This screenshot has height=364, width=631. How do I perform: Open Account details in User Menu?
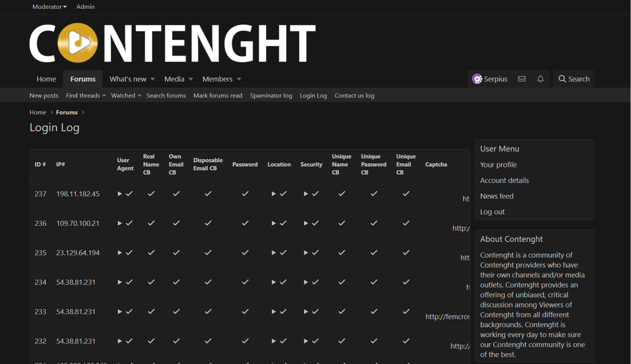coord(504,180)
